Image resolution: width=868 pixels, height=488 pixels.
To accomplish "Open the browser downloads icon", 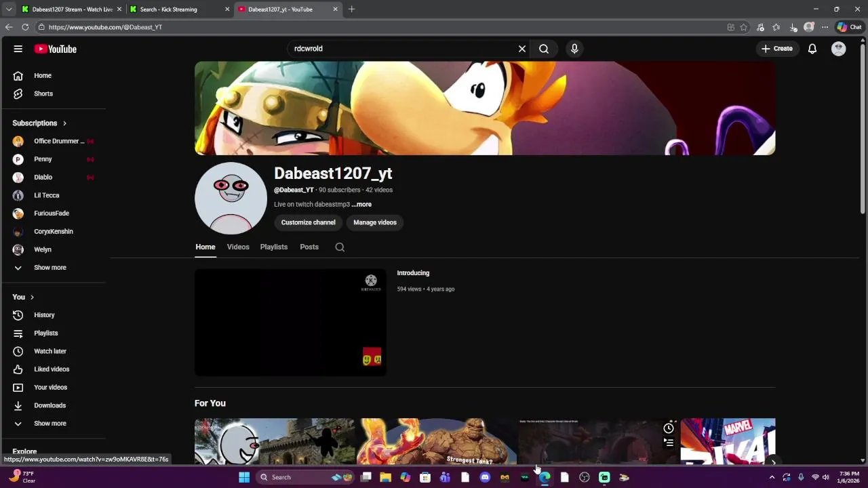I will [x=793, y=27].
